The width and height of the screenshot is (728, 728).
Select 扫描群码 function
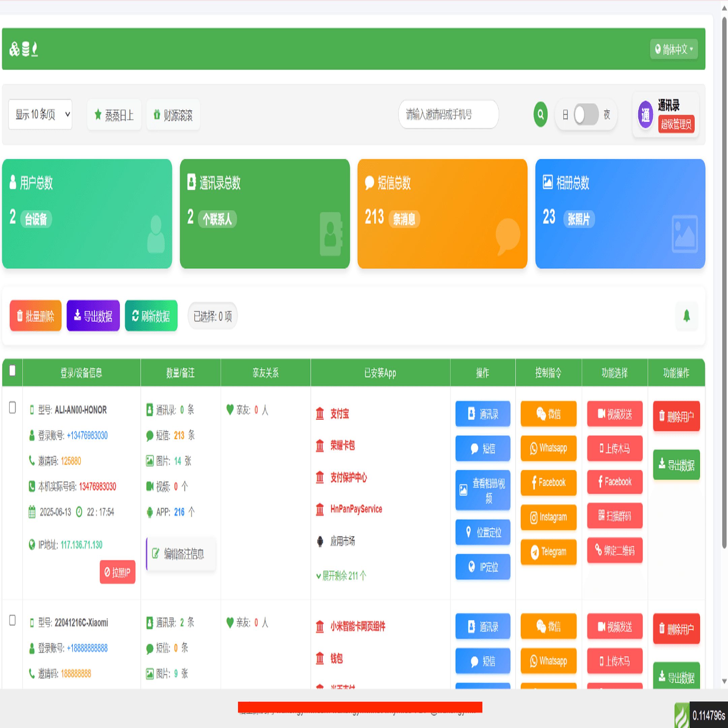[614, 516]
